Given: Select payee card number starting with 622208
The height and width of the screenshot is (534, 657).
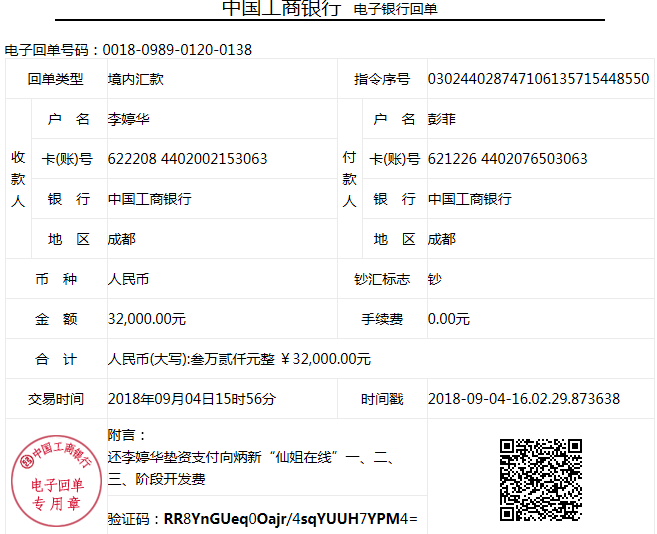Looking at the screenshot, I should coord(187,159).
